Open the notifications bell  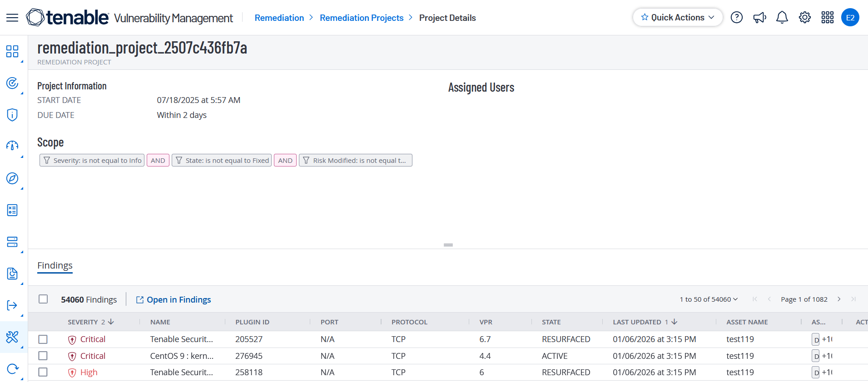click(782, 18)
